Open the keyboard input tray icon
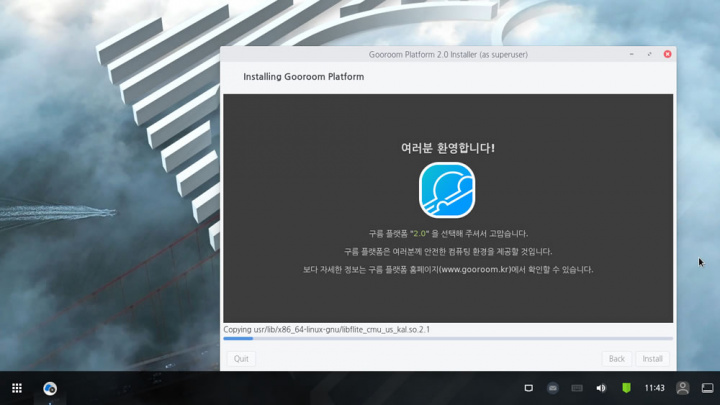This screenshot has height=405, width=720. tap(577, 388)
